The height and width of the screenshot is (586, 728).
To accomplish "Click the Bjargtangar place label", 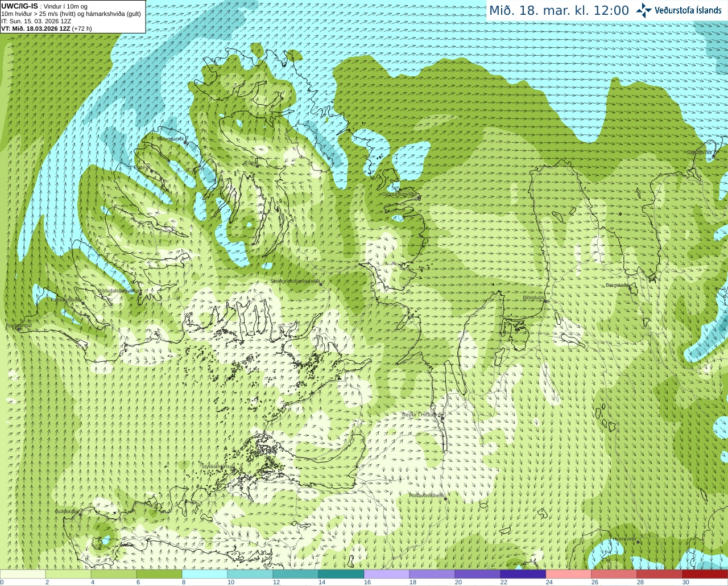I will (x=19, y=326).
